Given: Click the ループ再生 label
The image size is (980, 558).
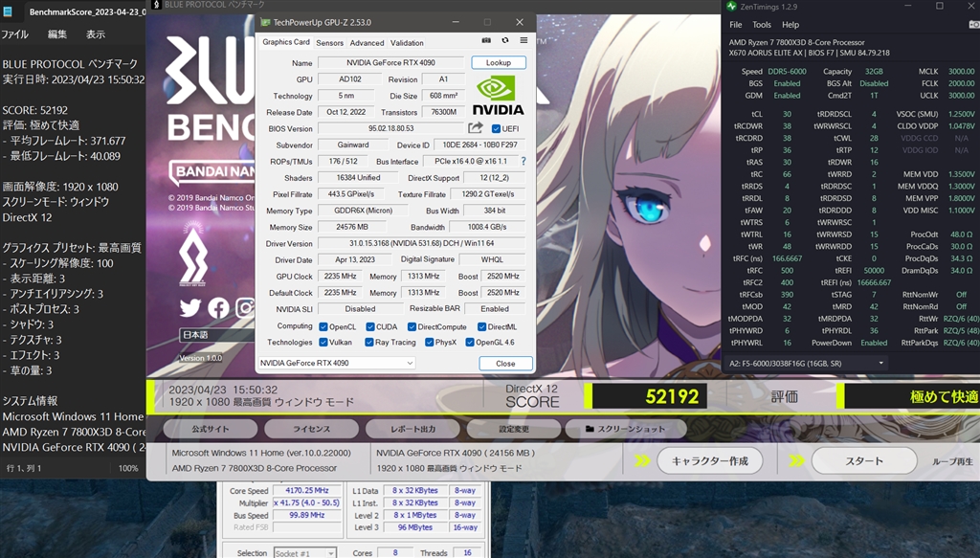Looking at the screenshot, I should (x=952, y=461).
